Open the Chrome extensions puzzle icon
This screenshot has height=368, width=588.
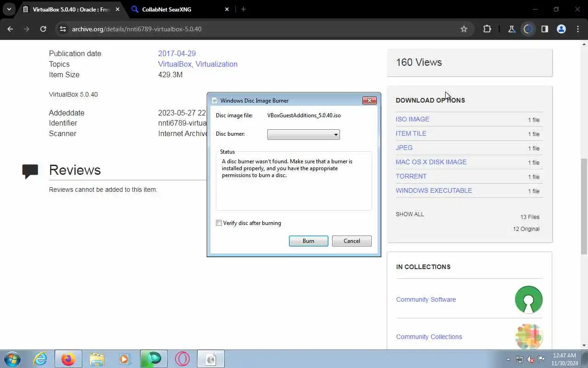click(x=487, y=29)
